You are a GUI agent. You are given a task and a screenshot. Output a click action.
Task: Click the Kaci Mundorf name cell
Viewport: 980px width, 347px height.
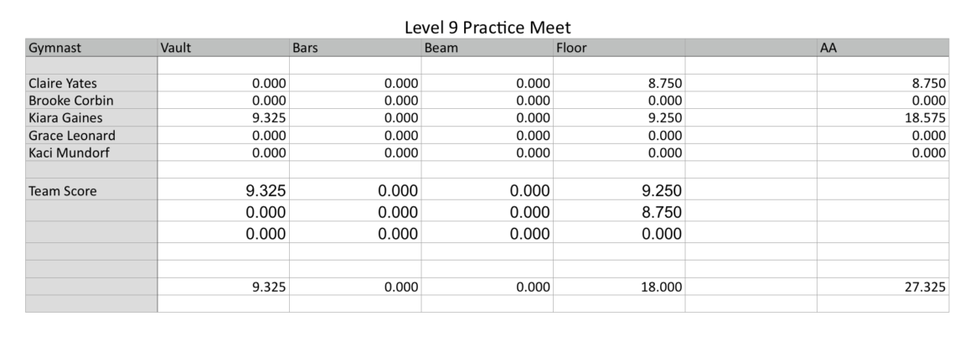91,153
